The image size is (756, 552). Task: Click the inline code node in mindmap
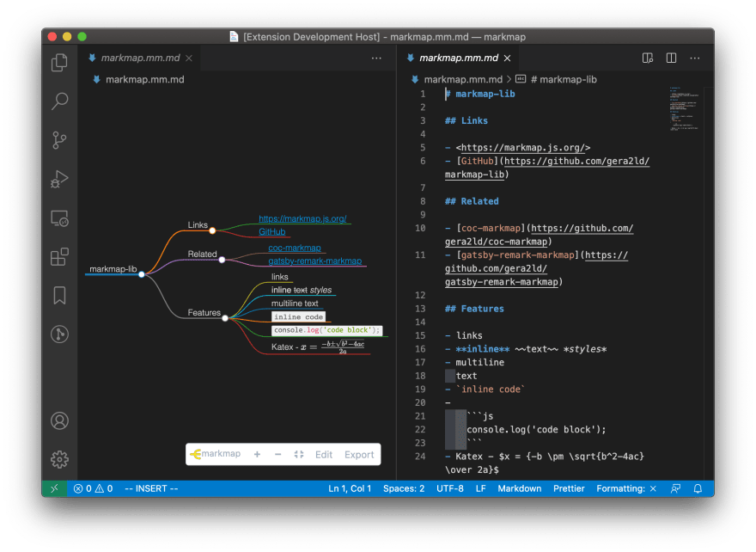[x=298, y=316]
